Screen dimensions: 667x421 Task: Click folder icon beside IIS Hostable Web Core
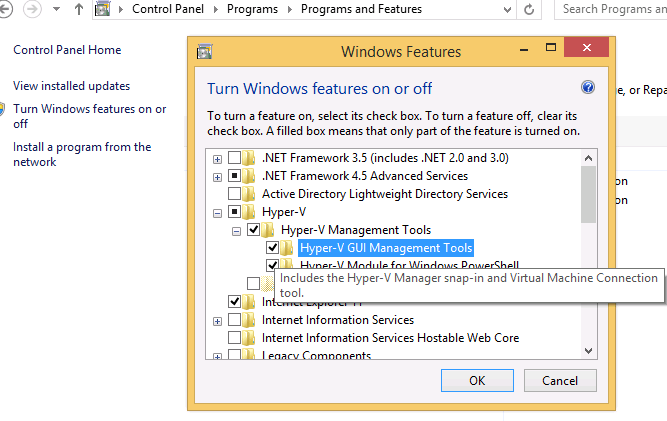click(x=249, y=338)
